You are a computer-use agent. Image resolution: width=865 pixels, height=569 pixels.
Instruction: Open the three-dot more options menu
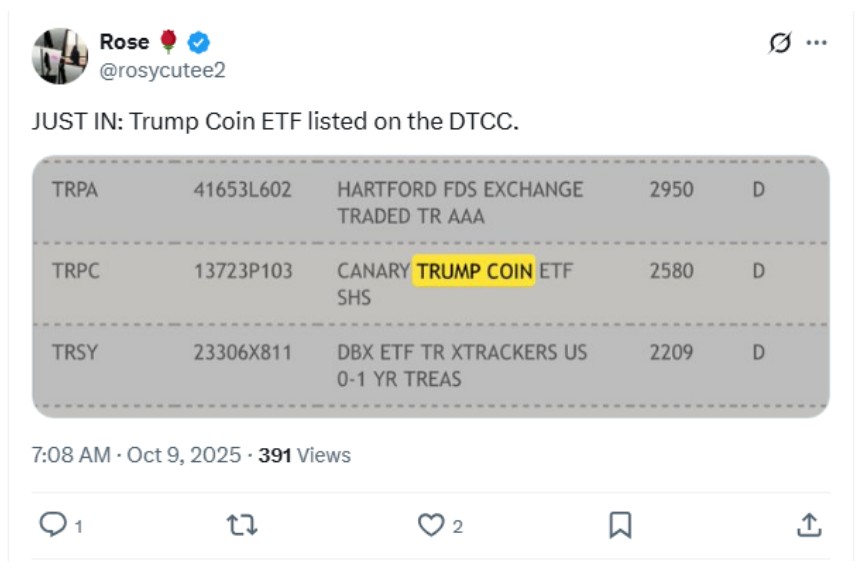[817, 43]
